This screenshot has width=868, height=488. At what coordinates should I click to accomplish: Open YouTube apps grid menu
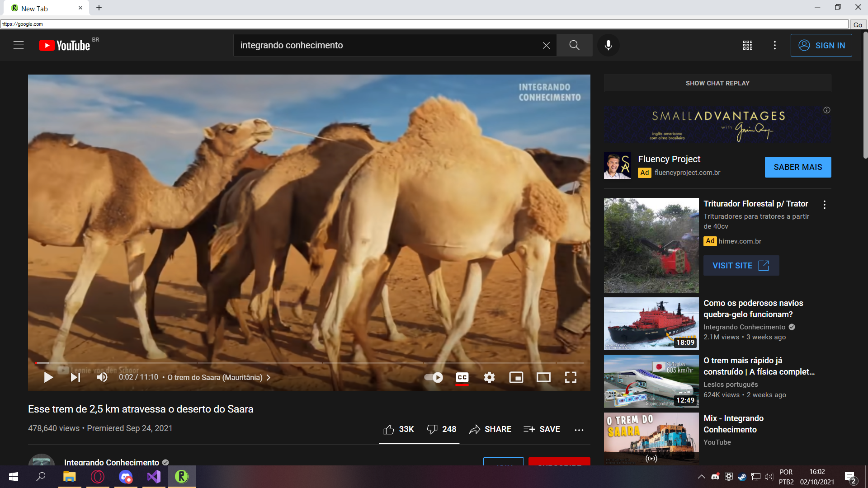[748, 45]
